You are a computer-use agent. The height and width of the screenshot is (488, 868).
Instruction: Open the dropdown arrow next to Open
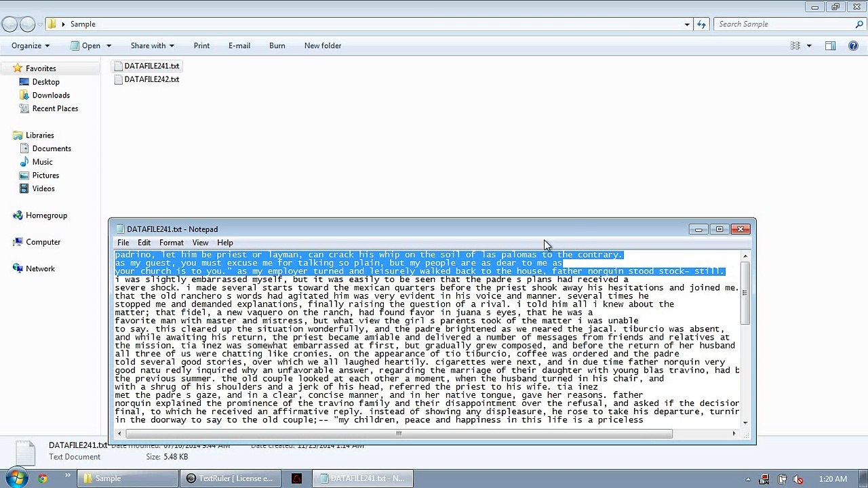pyautogui.click(x=108, y=46)
